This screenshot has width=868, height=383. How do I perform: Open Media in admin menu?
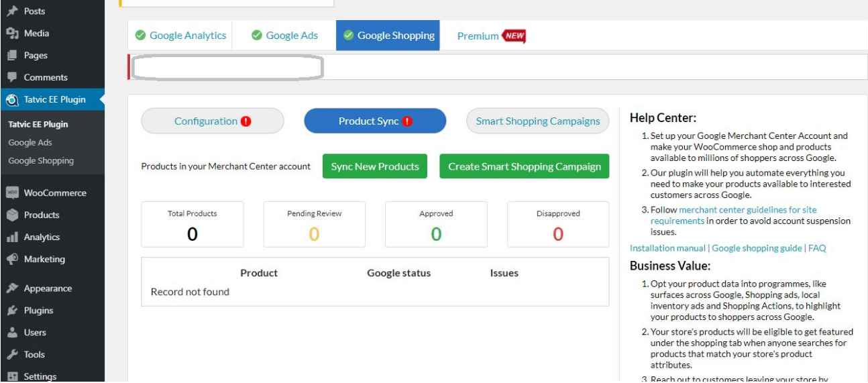[52, 33]
